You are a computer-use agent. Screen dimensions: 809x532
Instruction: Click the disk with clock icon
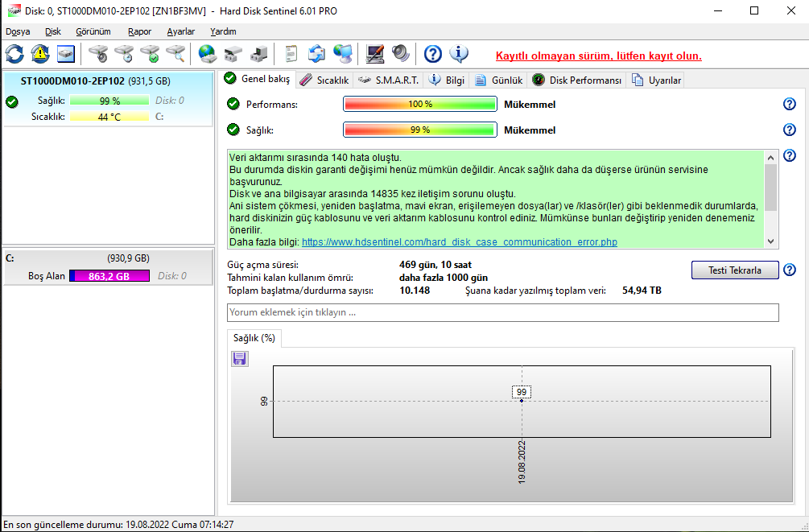(124, 54)
